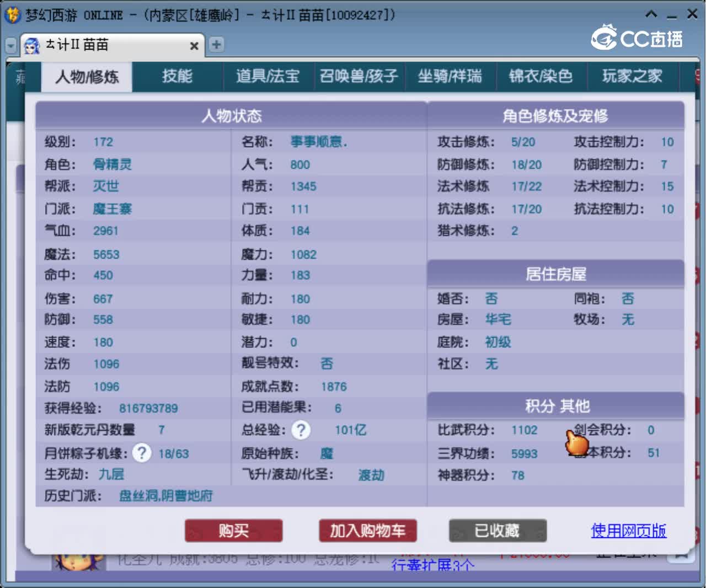
Task: Click the 法术修炼 value 17/22
Action: 526,186
